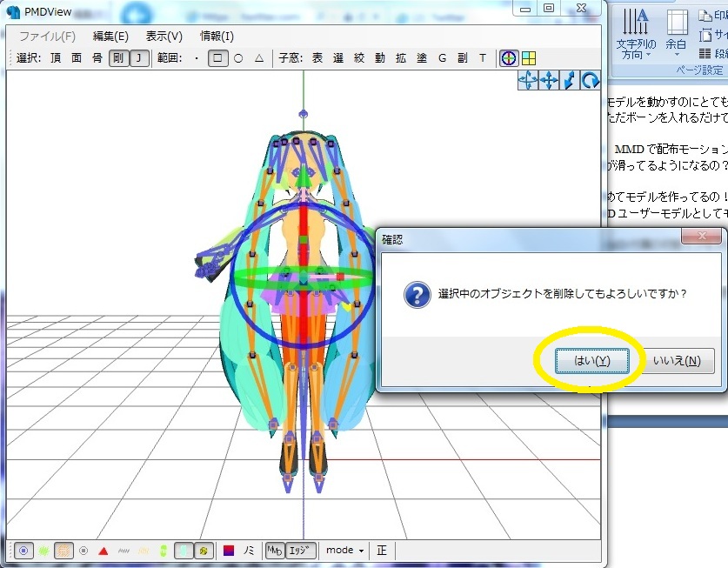The height and width of the screenshot is (568, 728).
Task: Open the 副 sub-window
Action: pos(463,58)
